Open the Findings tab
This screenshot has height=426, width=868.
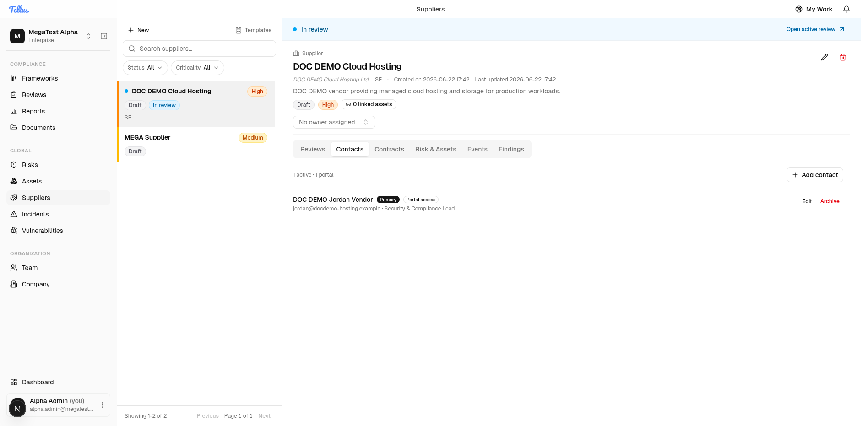(511, 149)
